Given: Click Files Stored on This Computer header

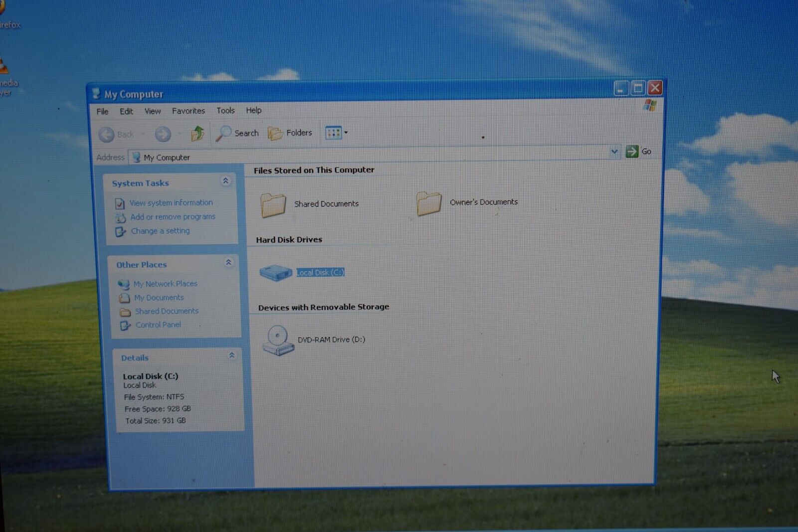Looking at the screenshot, I should point(314,170).
